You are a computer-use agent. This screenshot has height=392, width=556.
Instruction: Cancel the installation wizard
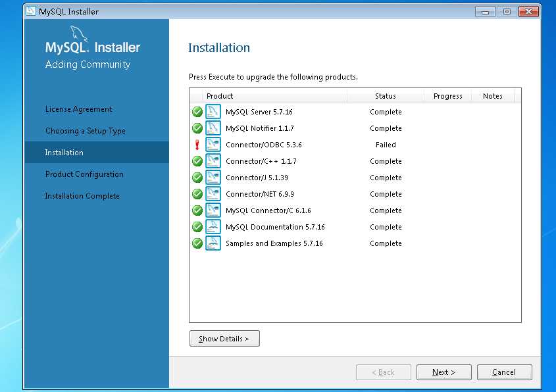pyautogui.click(x=504, y=372)
